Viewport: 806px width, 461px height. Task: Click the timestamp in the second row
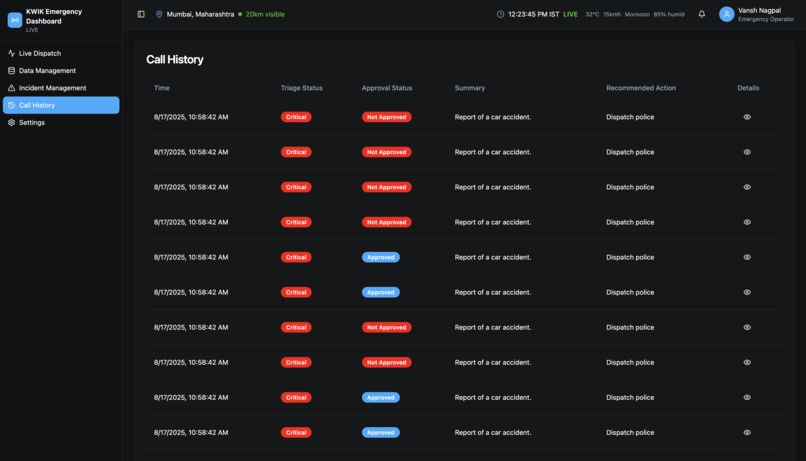[x=191, y=152]
